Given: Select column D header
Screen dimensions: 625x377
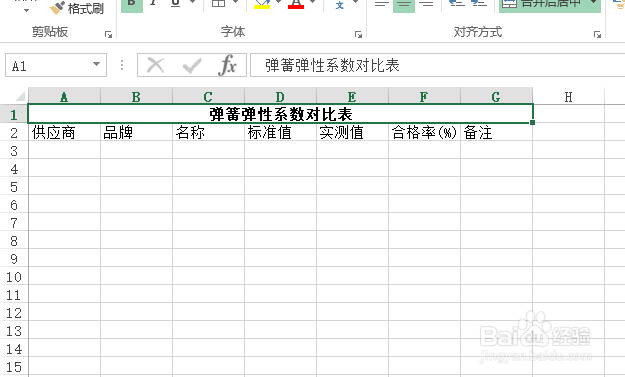Looking at the screenshot, I should 280,96.
